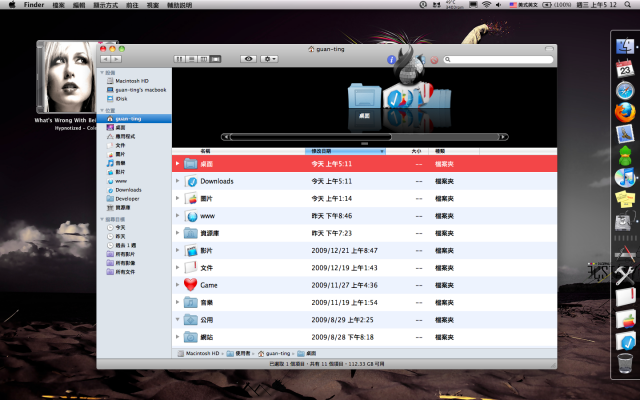Open the gear Action dropdown menu
The width and height of the screenshot is (640, 400).
(x=269, y=59)
